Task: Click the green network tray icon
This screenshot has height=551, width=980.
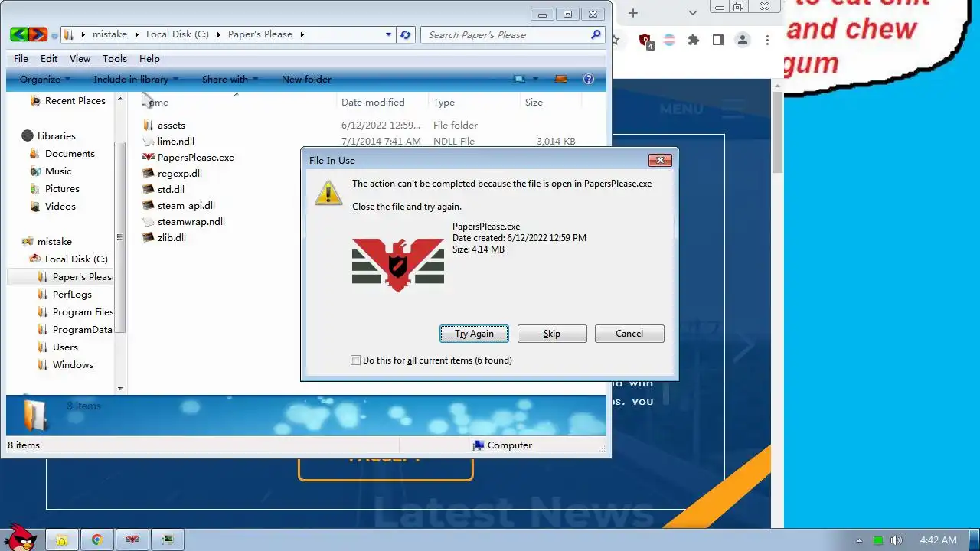Action: click(878, 540)
